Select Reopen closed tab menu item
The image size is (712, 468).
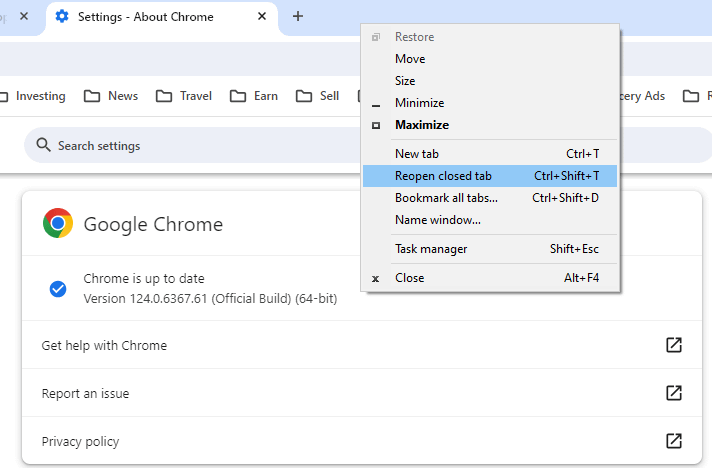[490, 176]
